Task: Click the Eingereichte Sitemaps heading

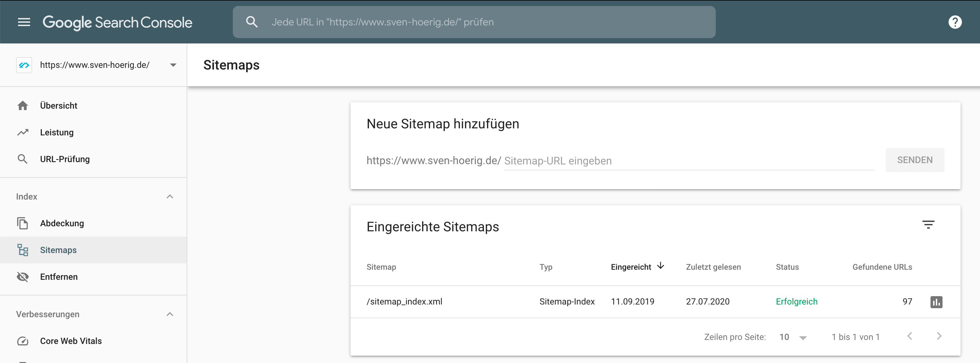Action: coord(432,227)
